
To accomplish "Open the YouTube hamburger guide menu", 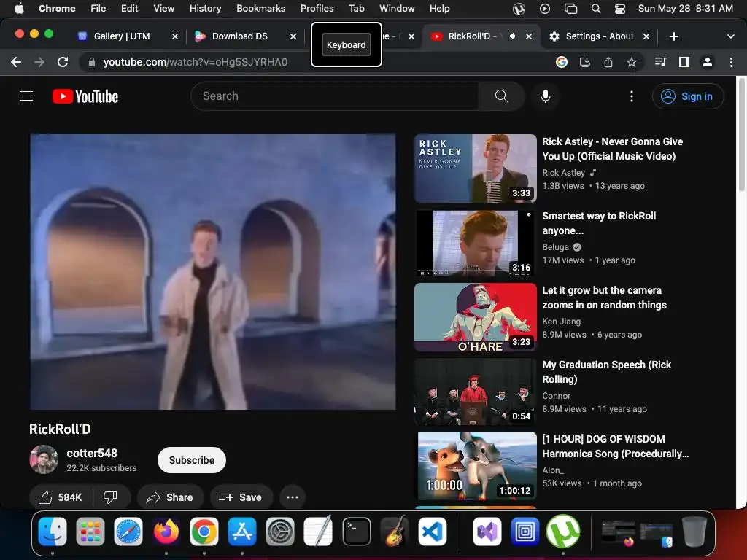I will click(26, 96).
